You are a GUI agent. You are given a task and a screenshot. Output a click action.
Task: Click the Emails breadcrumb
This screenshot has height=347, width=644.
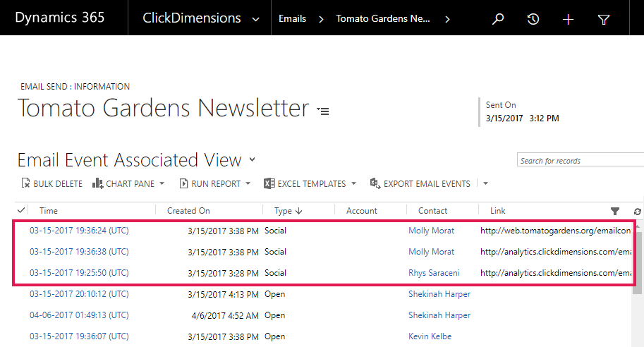coord(293,19)
